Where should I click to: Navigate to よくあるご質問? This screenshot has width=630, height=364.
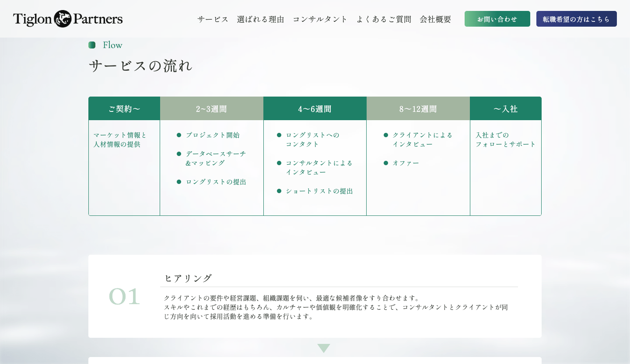pyautogui.click(x=384, y=19)
